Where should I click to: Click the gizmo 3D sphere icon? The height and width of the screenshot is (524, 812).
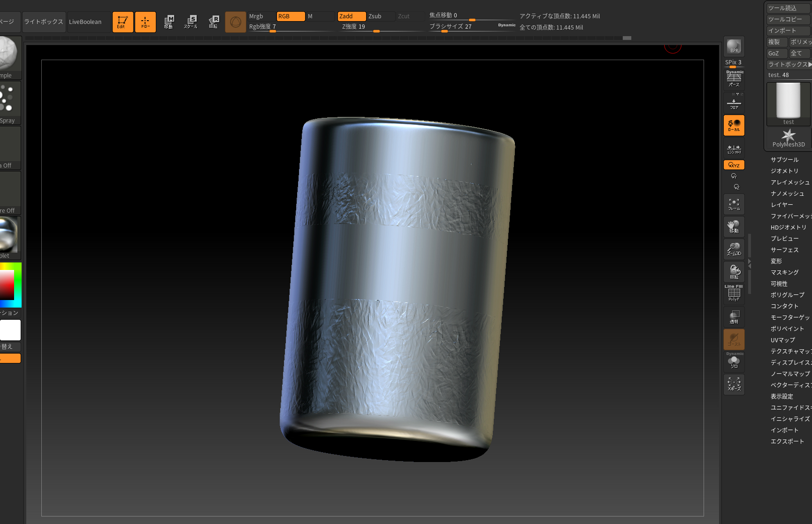point(236,22)
